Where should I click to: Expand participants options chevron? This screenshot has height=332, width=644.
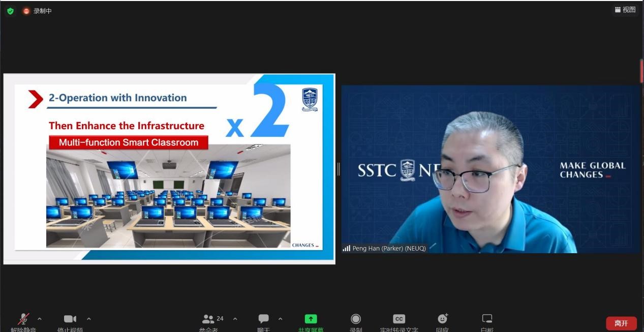(x=235, y=319)
